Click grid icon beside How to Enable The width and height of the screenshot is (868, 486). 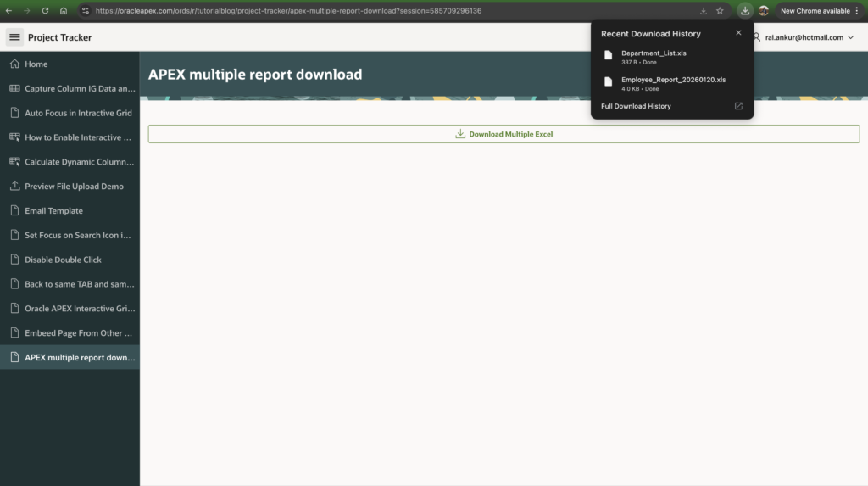pyautogui.click(x=14, y=137)
